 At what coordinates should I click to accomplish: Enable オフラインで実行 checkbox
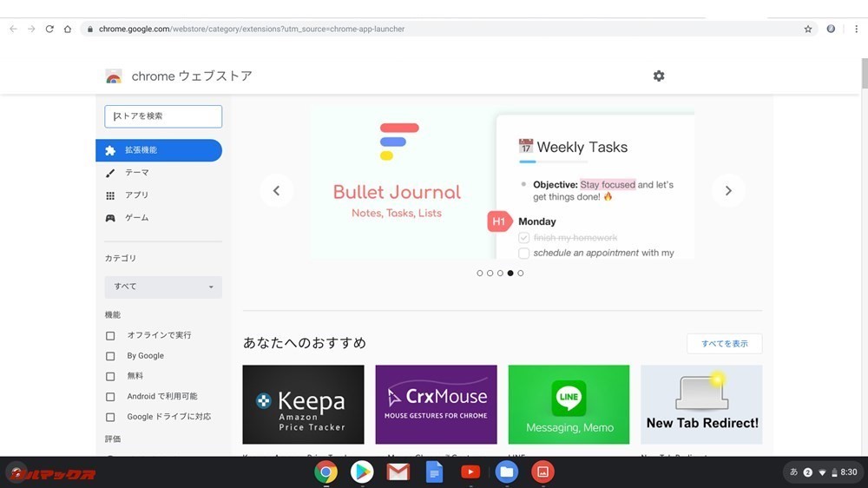[111, 336]
